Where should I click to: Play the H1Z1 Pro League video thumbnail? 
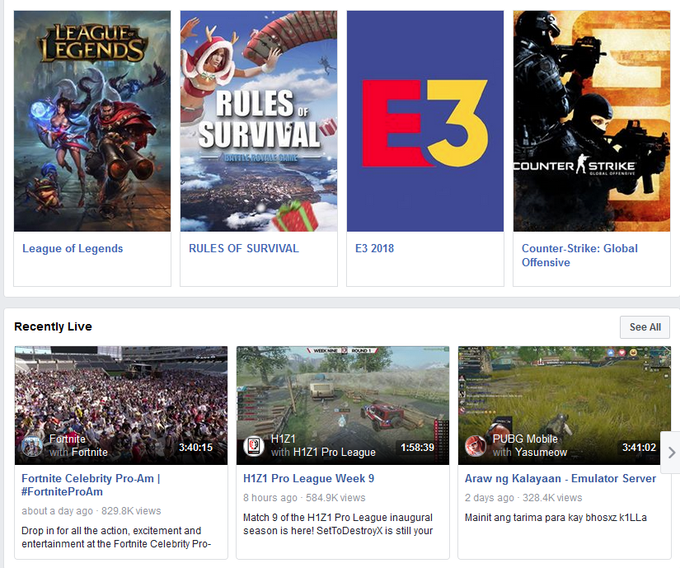point(343,405)
